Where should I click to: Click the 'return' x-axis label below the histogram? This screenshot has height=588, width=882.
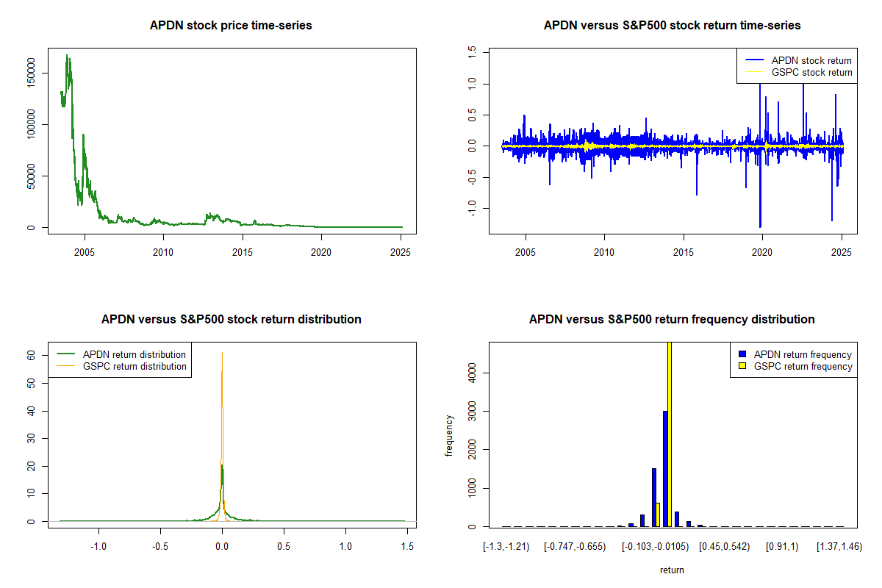tap(672, 570)
